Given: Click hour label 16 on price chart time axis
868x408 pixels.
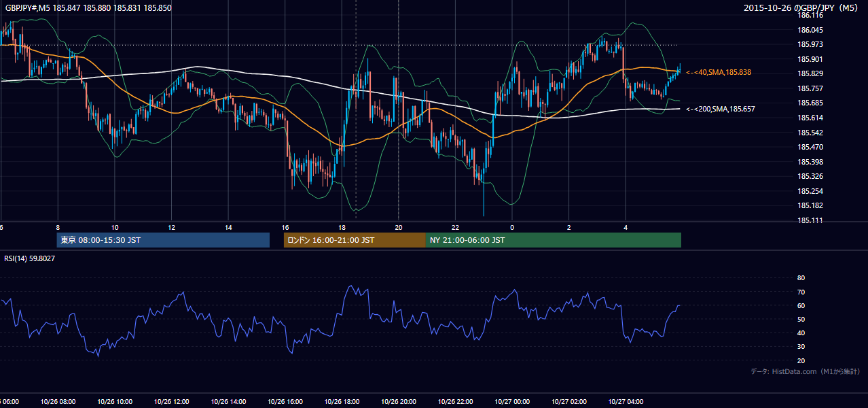Looking at the screenshot, I should [285, 228].
